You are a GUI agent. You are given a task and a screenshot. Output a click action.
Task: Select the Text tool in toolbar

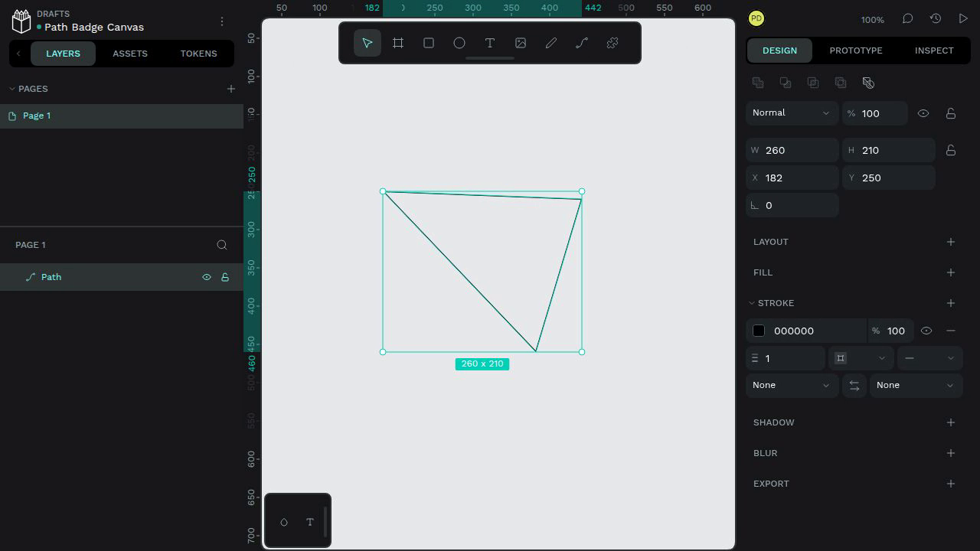click(490, 43)
